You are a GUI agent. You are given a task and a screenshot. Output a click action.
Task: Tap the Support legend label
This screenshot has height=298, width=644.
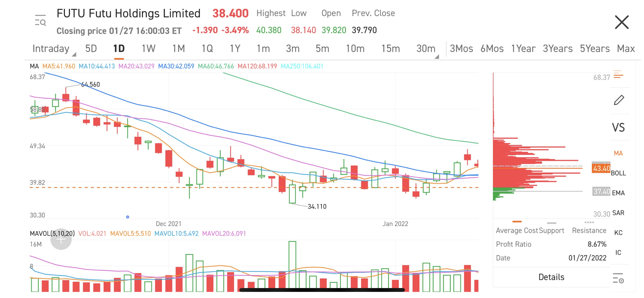[552, 230]
